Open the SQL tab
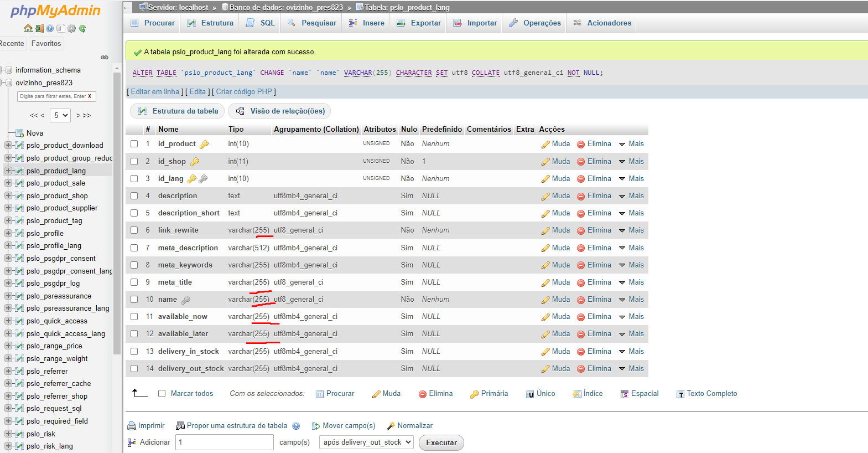Image resolution: width=868 pixels, height=453 pixels. 261,23
